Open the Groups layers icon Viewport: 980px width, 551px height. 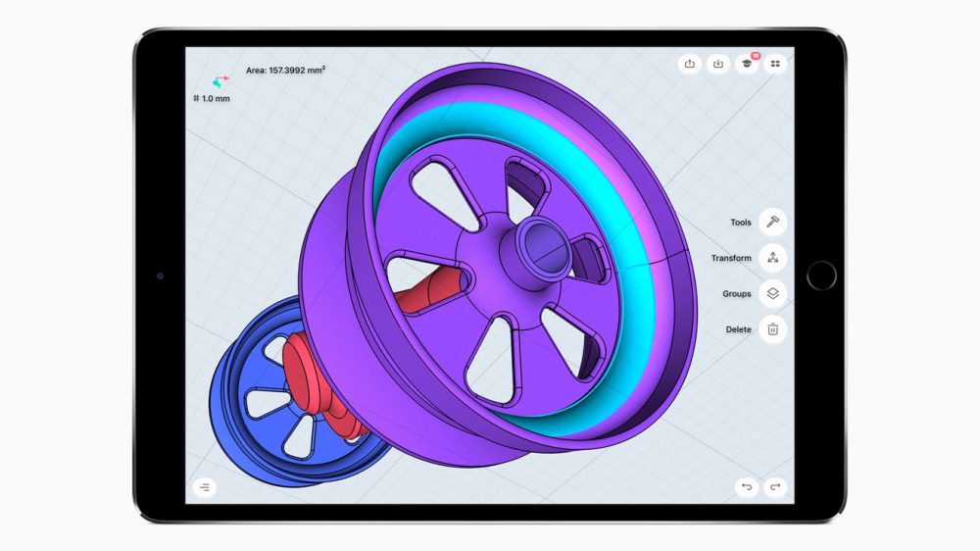(x=772, y=293)
